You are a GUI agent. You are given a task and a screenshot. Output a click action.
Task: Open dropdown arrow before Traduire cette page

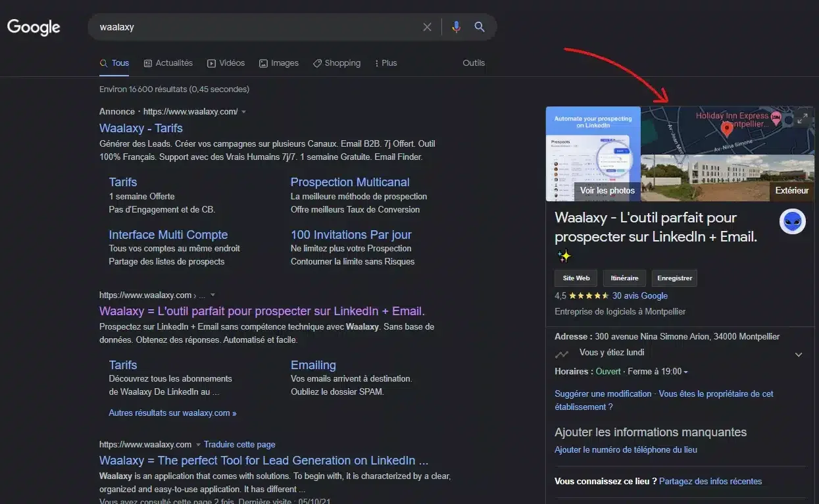click(x=198, y=445)
